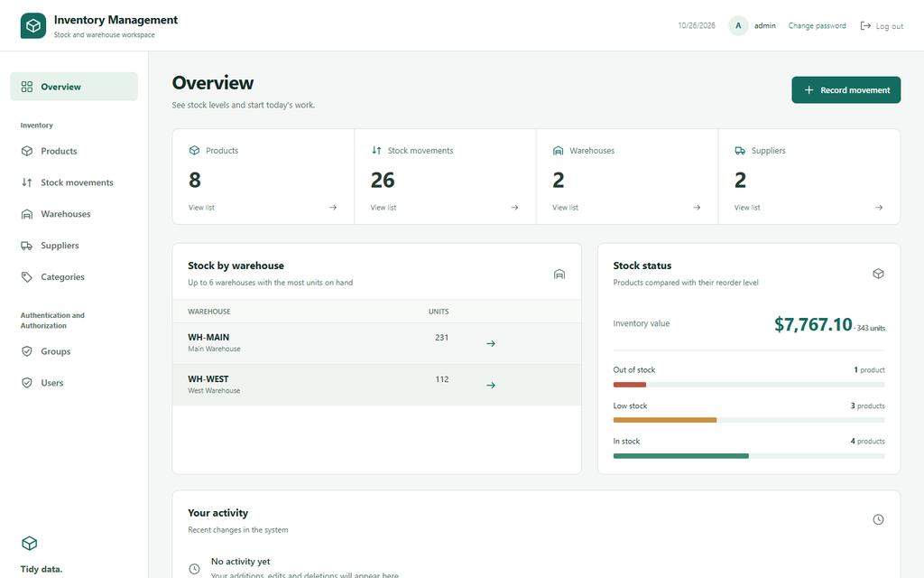This screenshot has width=924, height=578.
Task: Click the $7,767.10 inventory value
Action: point(813,324)
